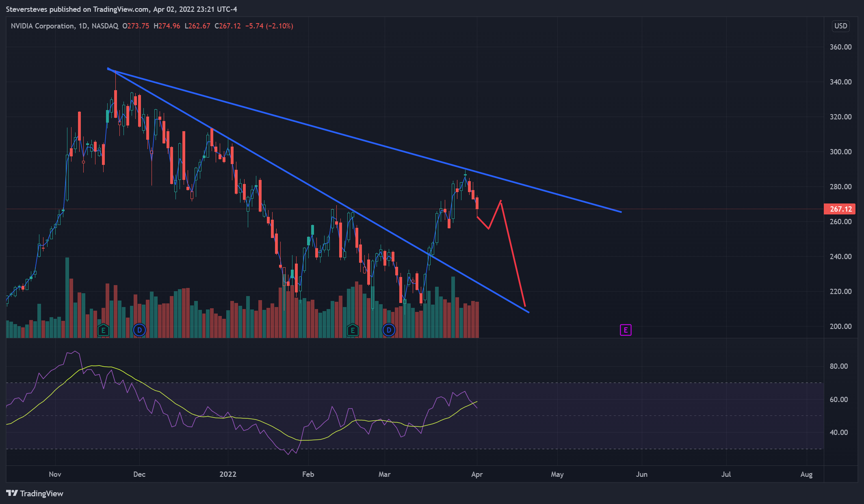Click the USD currency label
The width and height of the screenshot is (864, 504).
tap(840, 26)
